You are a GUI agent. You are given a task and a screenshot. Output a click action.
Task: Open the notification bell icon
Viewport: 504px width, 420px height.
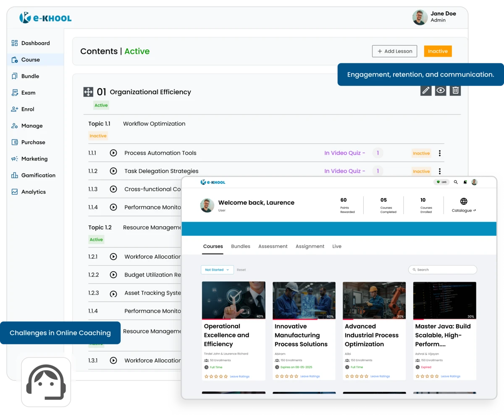(465, 182)
